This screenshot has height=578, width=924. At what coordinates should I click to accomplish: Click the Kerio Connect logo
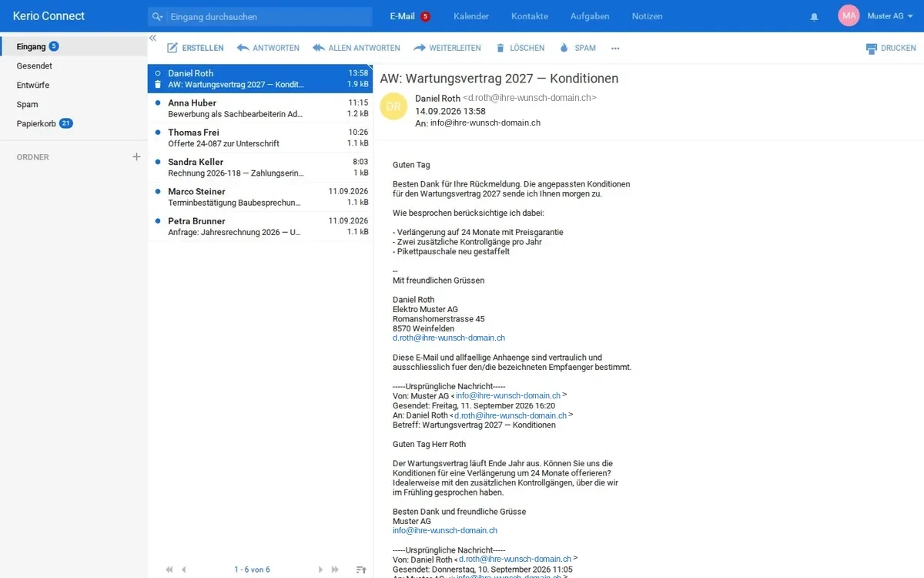pyautogui.click(x=49, y=16)
